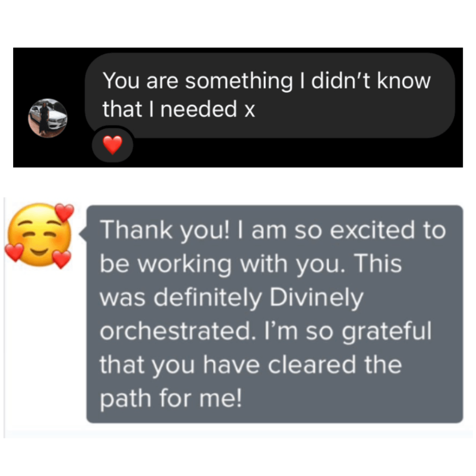
Task: Click the phrase 'path for me!'
Action: pos(171,398)
